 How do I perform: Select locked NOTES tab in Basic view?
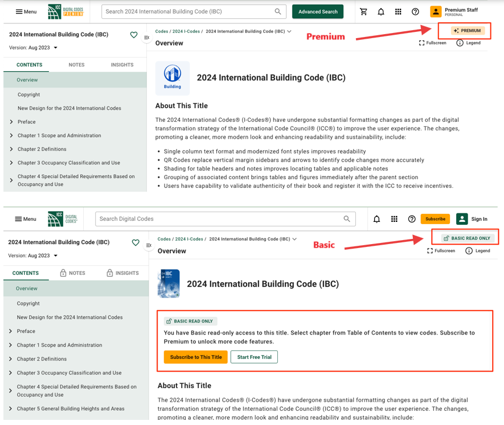coord(73,273)
